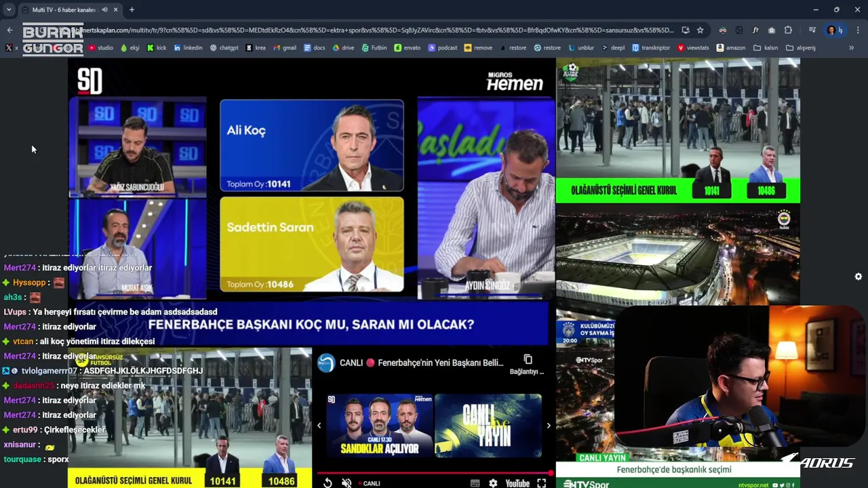Click the camera screenshot extension icon

pyautogui.click(x=772, y=30)
